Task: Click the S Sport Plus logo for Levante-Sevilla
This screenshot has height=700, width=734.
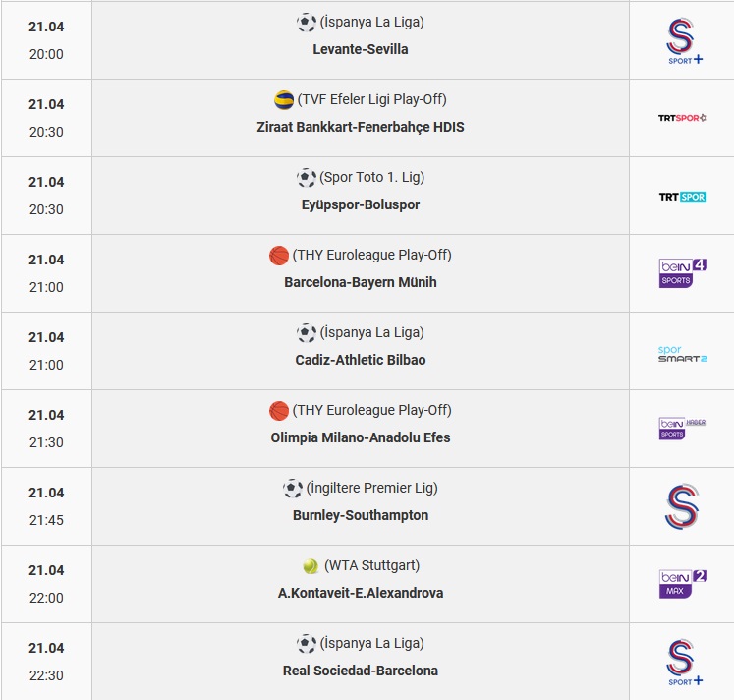Action: coord(683,40)
